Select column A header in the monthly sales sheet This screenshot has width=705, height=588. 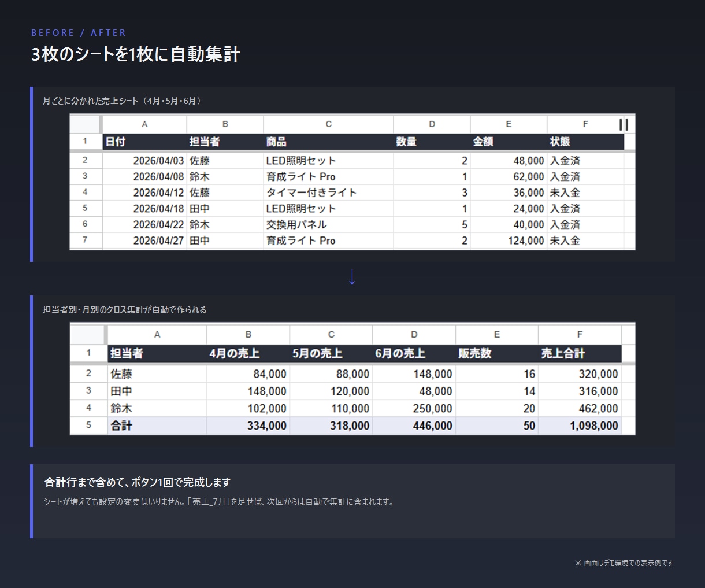[x=144, y=124]
